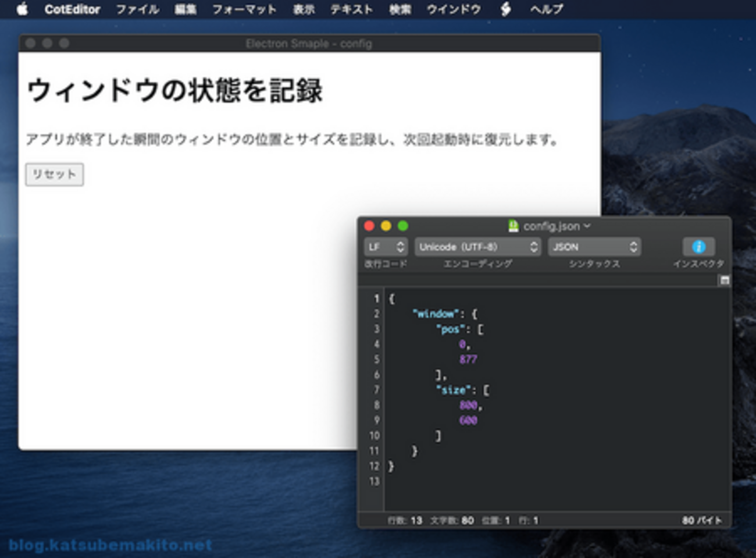The width and height of the screenshot is (756, 558).
Task: Open the 編集 menu
Action: click(186, 10)
